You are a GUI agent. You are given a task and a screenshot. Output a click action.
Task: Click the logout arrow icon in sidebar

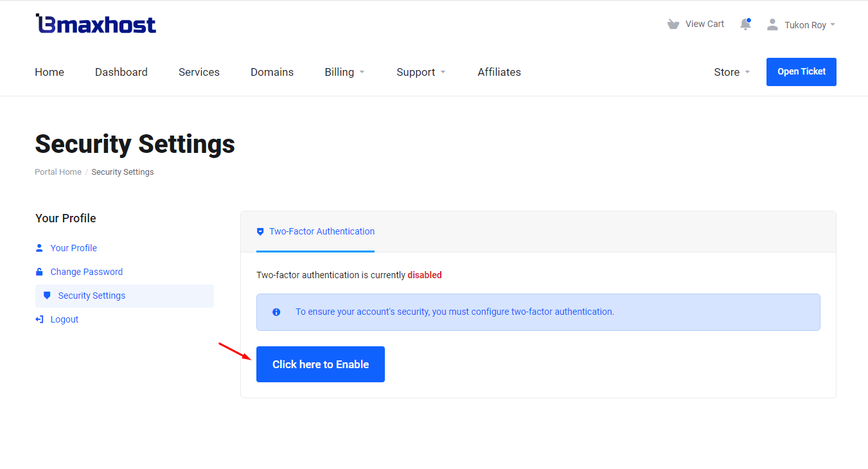tap(39, 319)
